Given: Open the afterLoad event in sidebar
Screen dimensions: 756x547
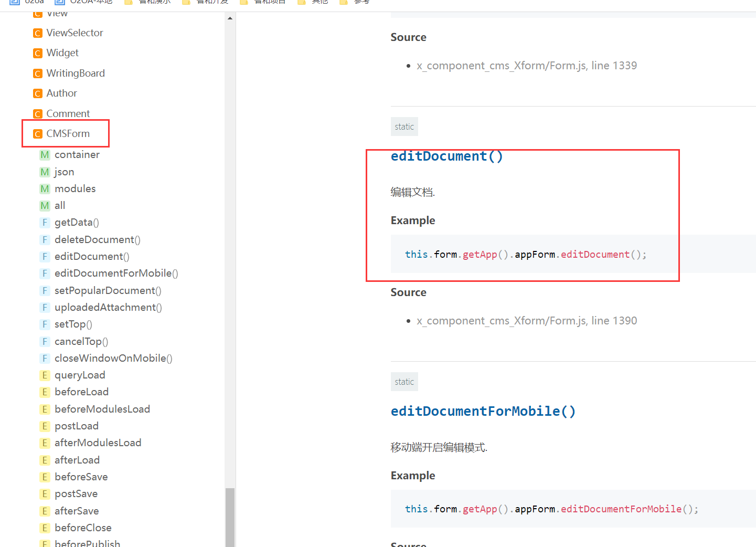Looking at the screenshot, I should click(77, 460).
